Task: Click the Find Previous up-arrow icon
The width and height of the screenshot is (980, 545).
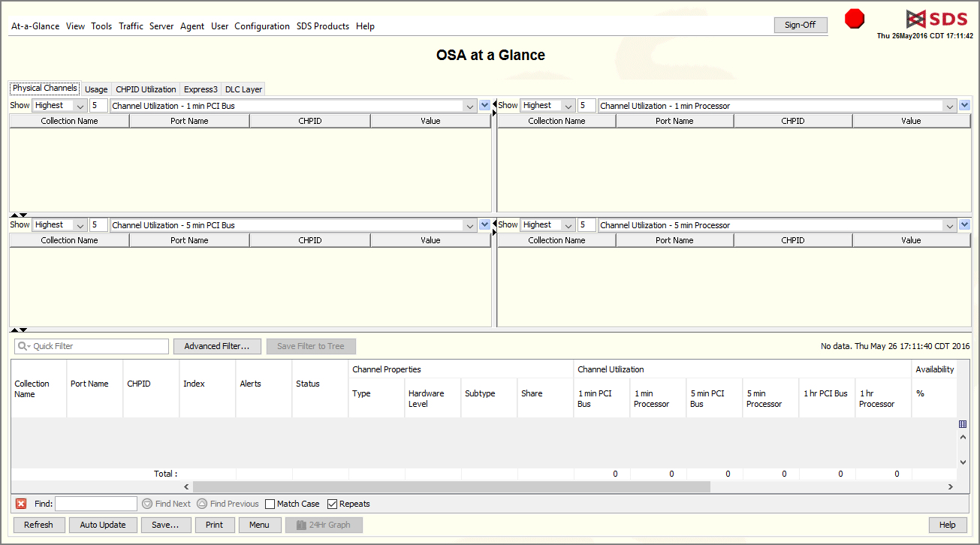Action: point(202,504)
